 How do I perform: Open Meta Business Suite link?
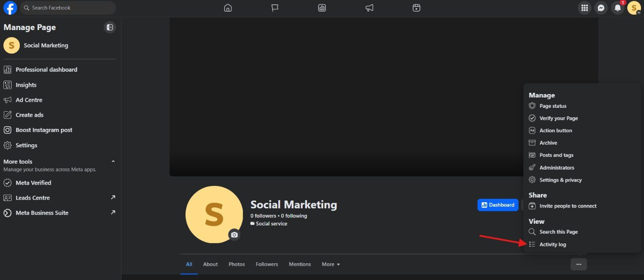(x=42, y=213)
